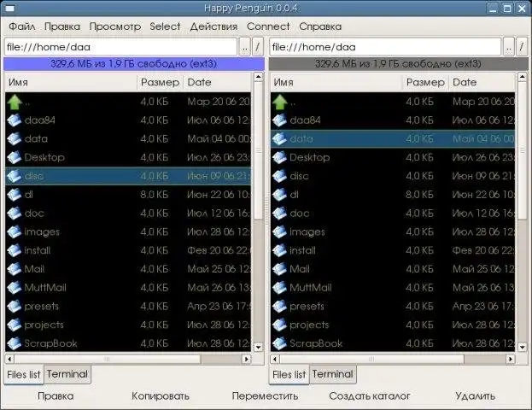Select dl folder icon in left panel
Screen dimensions: 532x410
(15, 195)
